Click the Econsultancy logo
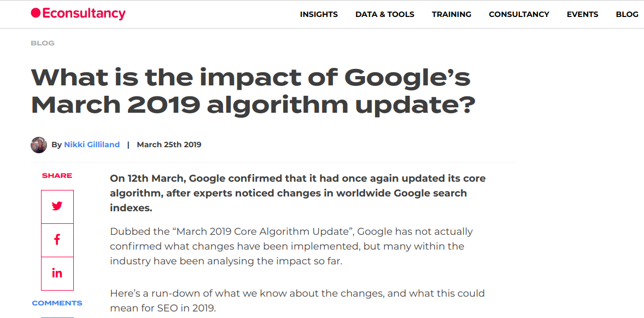 click(78, 14)
